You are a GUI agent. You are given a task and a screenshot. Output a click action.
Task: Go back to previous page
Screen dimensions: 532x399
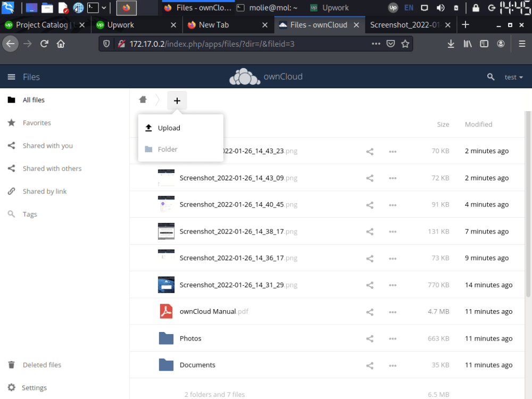click(x=11, y=44)
